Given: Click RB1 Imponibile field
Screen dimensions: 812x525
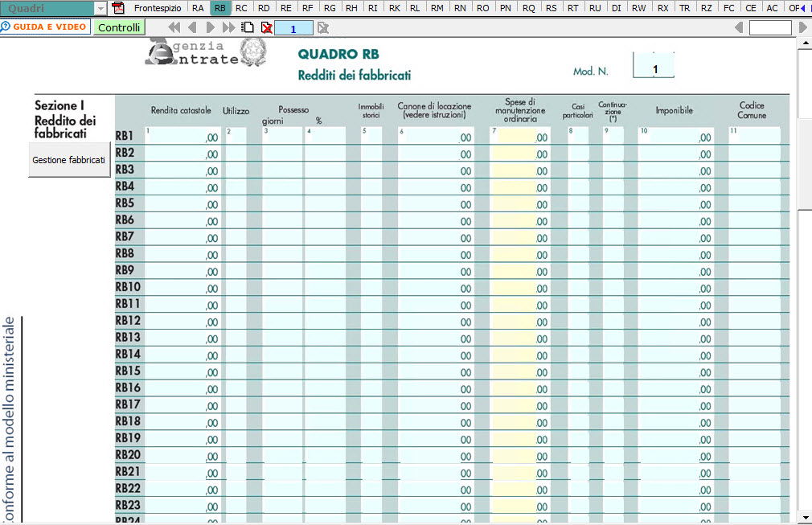Looking at the screenshot, I should 676,136.
